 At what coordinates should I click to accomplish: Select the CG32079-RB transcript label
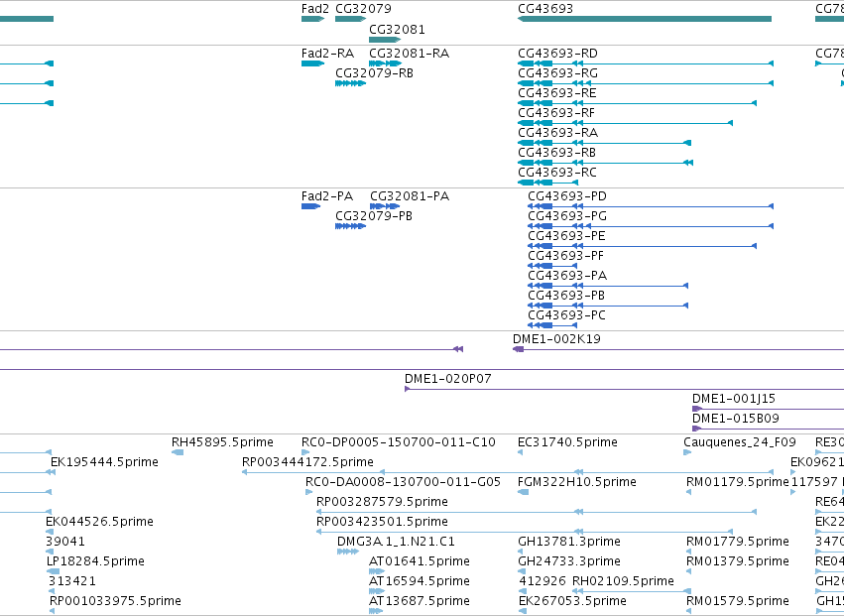point(374,73)
